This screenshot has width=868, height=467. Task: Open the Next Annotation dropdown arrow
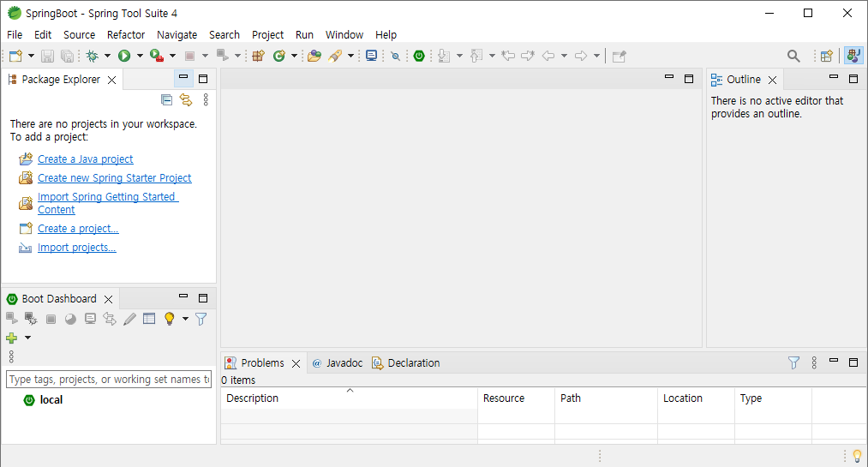(x=459, y=56)
